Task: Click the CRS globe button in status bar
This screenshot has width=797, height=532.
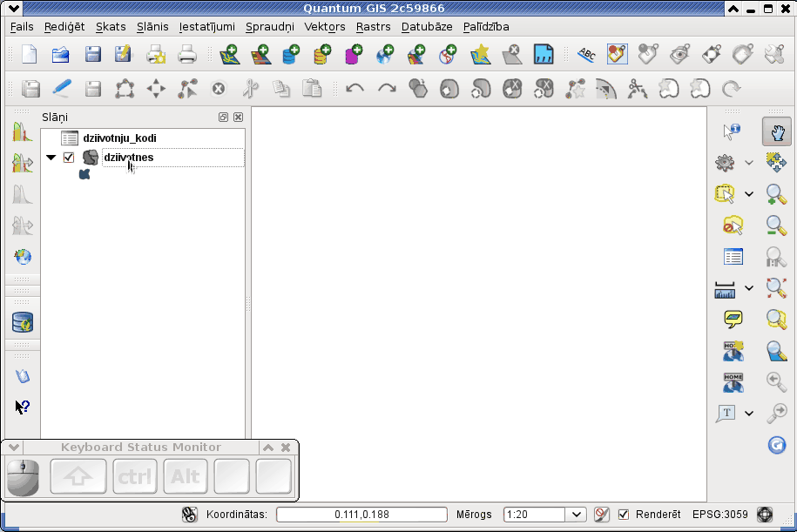Action: (765, 515)
